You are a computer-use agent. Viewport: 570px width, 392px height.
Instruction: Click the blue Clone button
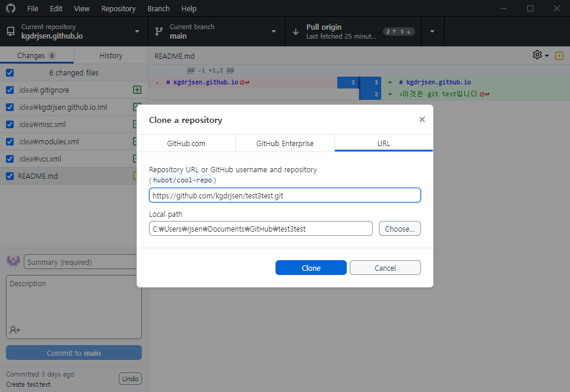pos(311,268)
